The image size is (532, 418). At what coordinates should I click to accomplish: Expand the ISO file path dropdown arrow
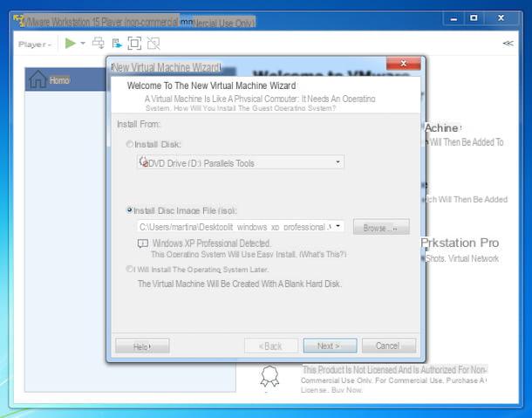point(338,226)
